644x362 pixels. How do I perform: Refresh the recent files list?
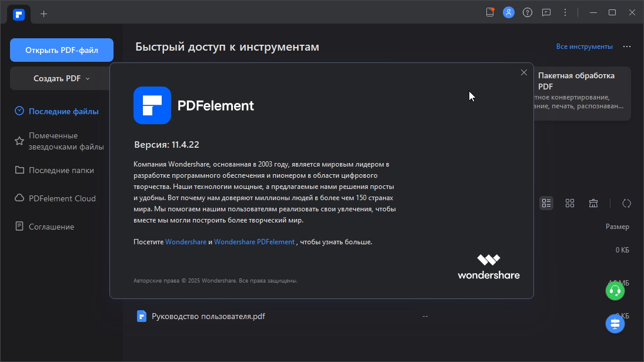(626, 203)
